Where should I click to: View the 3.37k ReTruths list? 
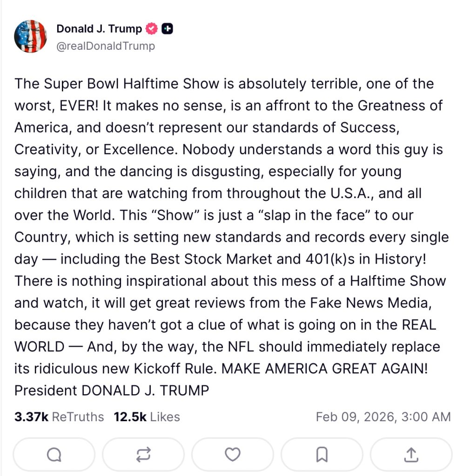(59, 417)
